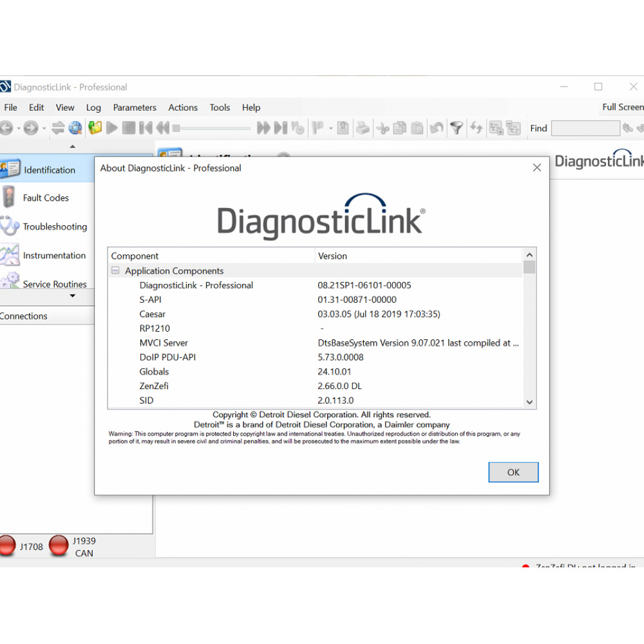Select the S-API component row
This screenshot has width=644, height=644.
click(316, 299)
